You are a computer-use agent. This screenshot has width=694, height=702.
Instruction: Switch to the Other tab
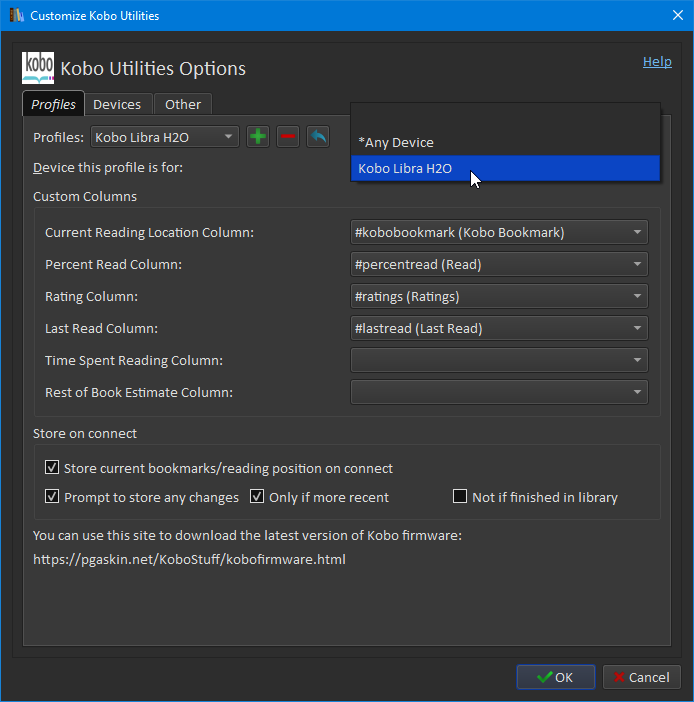coord(183,104)
